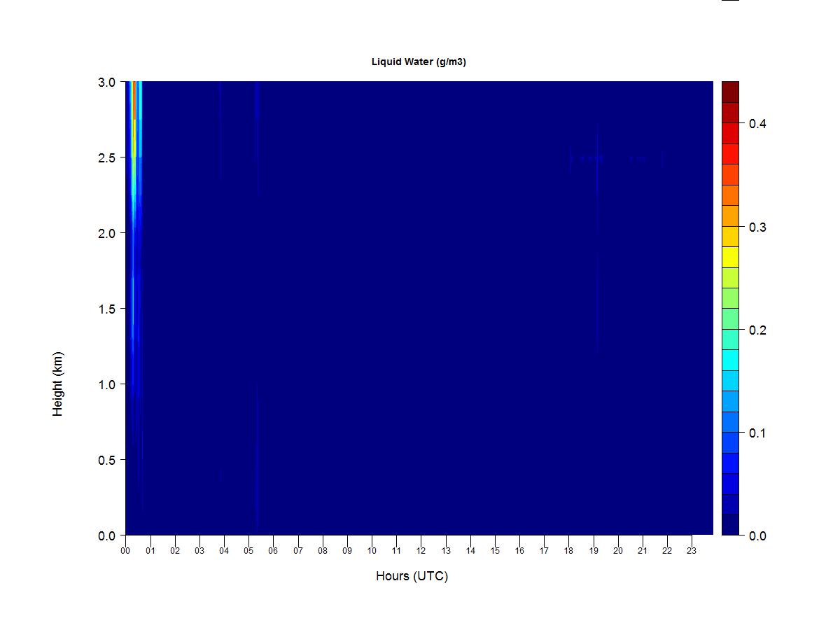The image size is (840, 630).
Task: Select the 2.0 tick on height axis
Action: click(107, 233)
